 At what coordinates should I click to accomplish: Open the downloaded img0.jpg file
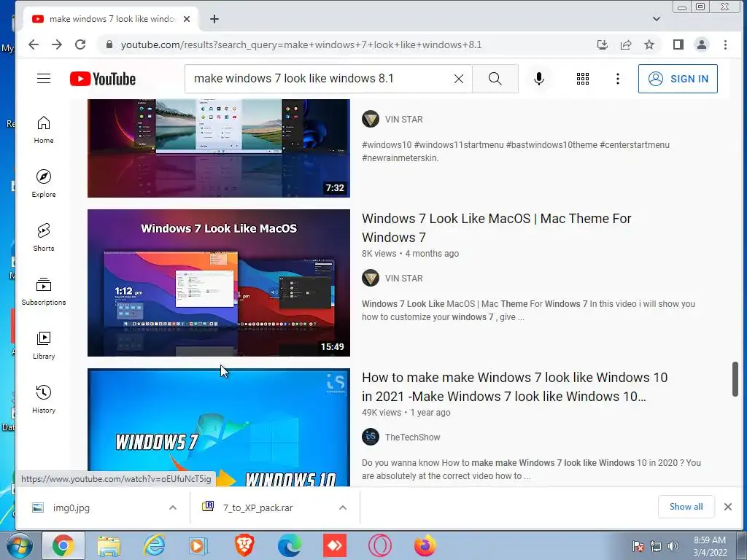tap(71, 507)
